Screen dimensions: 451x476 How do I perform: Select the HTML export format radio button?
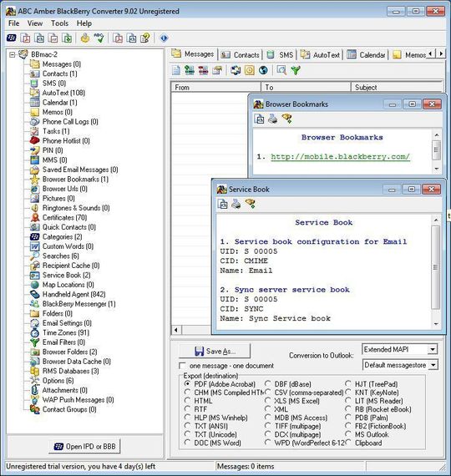(187, 401)
